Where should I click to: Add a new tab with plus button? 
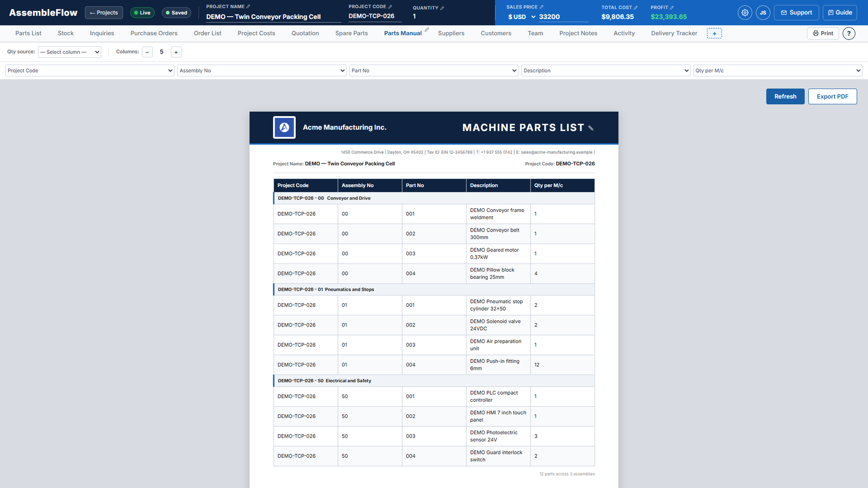tap(714, 34)
